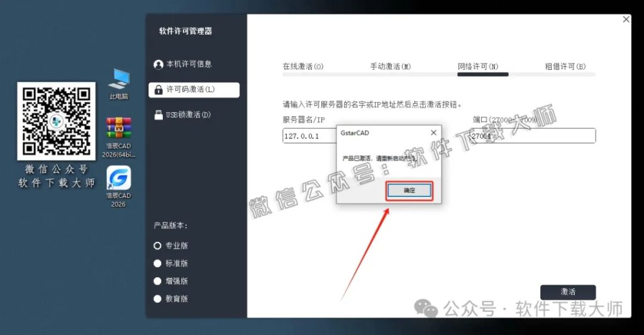The width and height of the screenshot is (644, 335).
Task: Click the 服务器名/IP input field
Action: coord(309,135)
